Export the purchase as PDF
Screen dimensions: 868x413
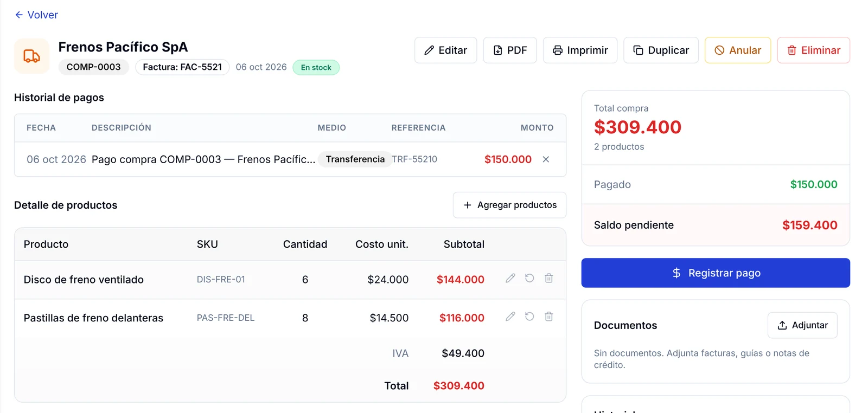coord(510,50)
